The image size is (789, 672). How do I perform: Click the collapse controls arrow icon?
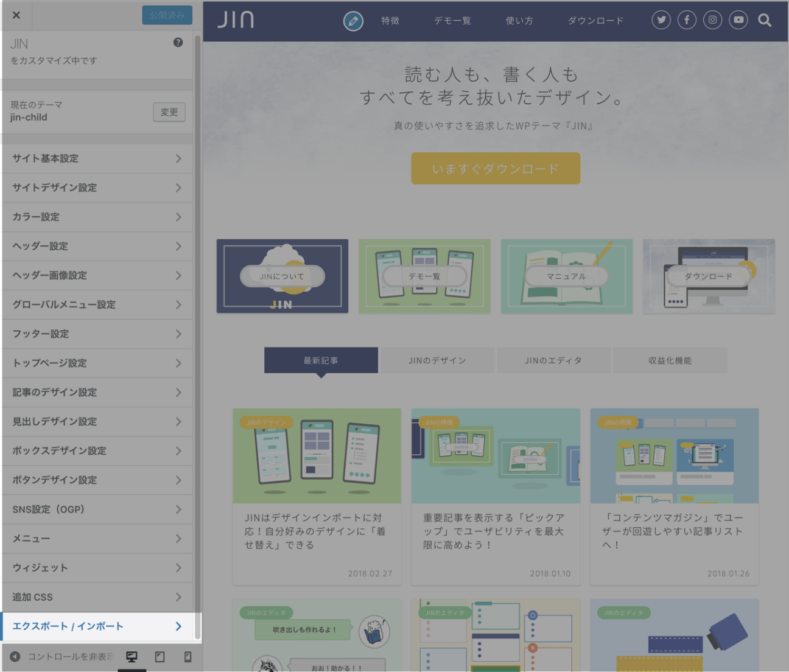[x=15, y=657]
